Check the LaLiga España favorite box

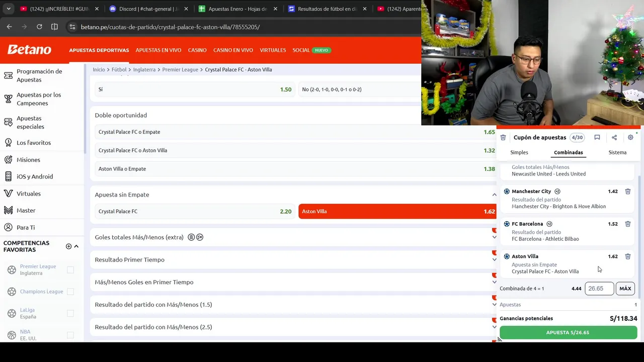click(70, 313)
